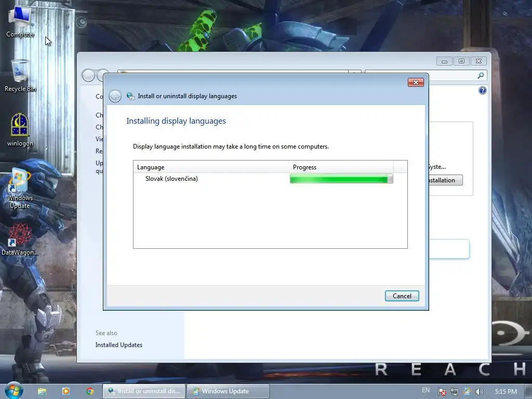
Task: Cancel the language installation
Action: [x=402, y=296]
